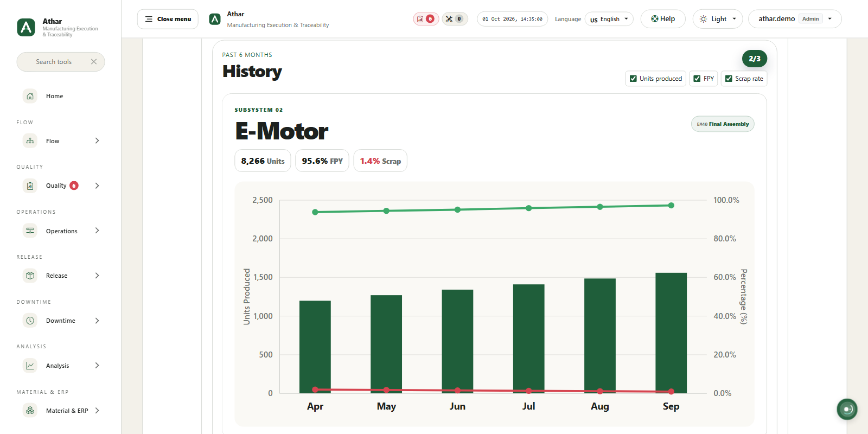Expand the Operations menu chevron
The image size is (868, 434).
coord(97,231)
